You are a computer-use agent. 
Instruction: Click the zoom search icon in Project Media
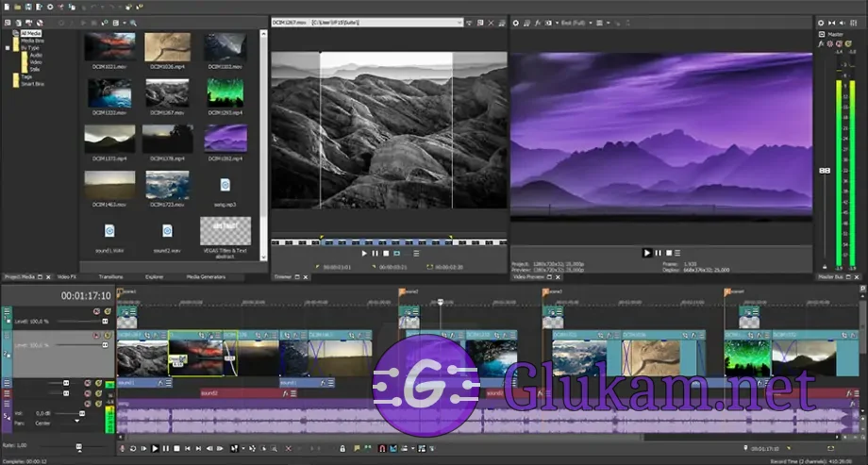tap(134, 22)
